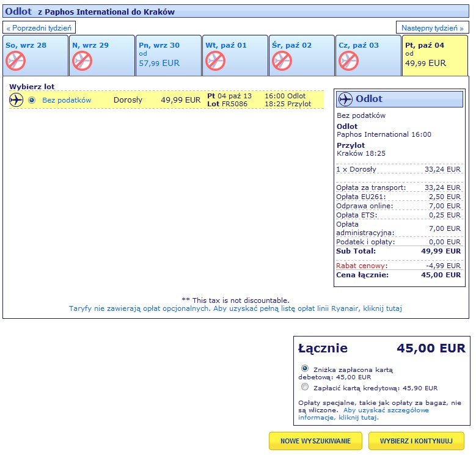This screenshot has height=455, width=476.
Task: Go to Następny tydzień next week
Action: (x=432, y=28)
